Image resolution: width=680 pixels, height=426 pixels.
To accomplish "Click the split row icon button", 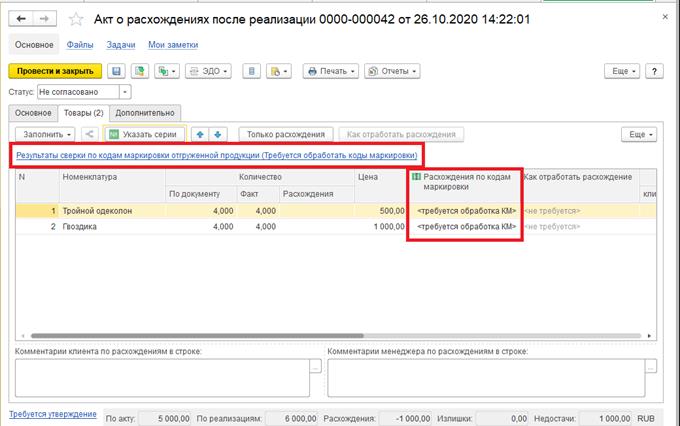I will 89,134.
